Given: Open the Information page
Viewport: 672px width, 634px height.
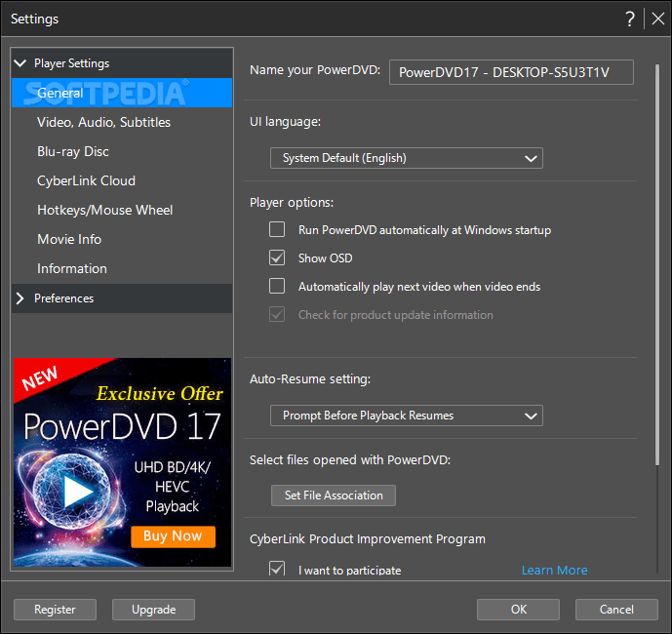Looking at the screenshot, I should coord(122,268).
